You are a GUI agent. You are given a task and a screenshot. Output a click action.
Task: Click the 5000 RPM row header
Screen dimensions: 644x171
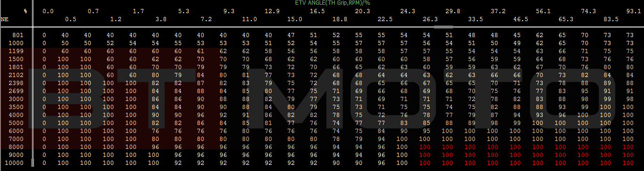click(16, 123)
